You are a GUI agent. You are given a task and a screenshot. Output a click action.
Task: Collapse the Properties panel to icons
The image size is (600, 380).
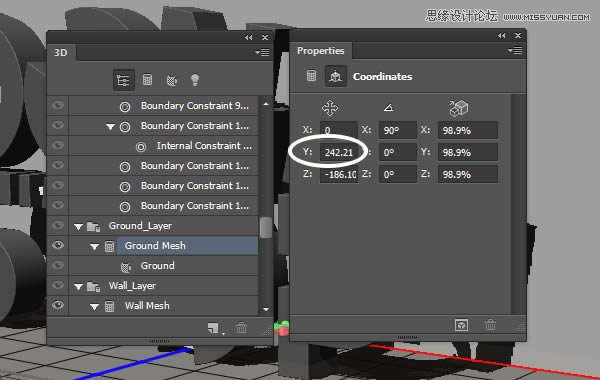502,36
